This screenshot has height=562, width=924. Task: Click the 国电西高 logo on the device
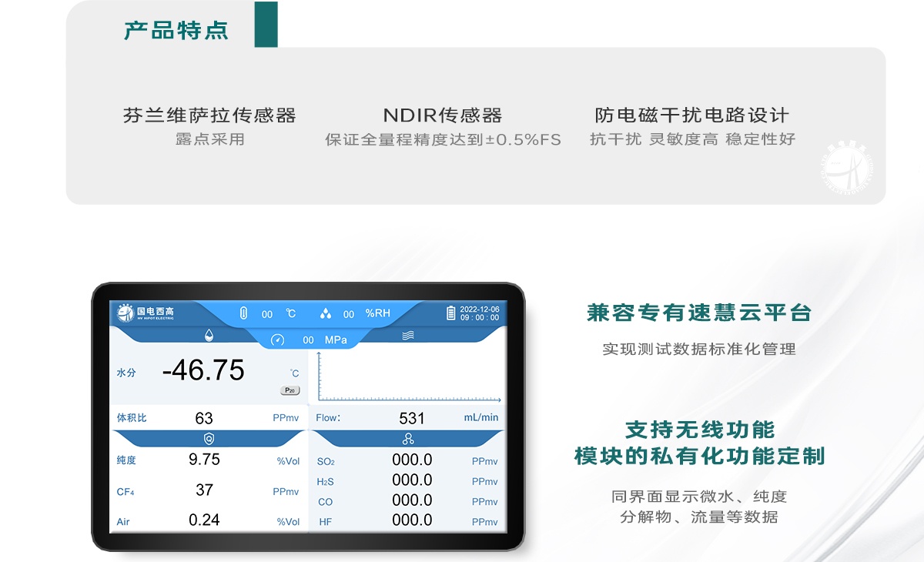(x=146, y=313)
